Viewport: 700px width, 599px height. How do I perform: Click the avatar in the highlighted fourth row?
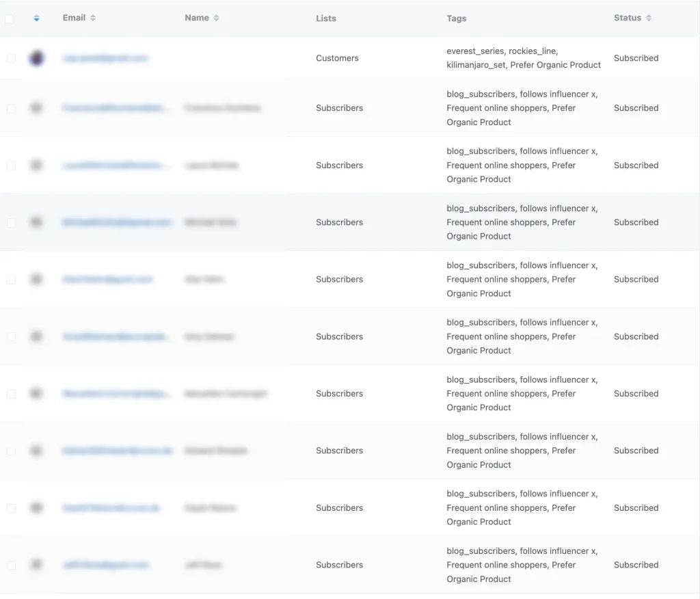36,222
